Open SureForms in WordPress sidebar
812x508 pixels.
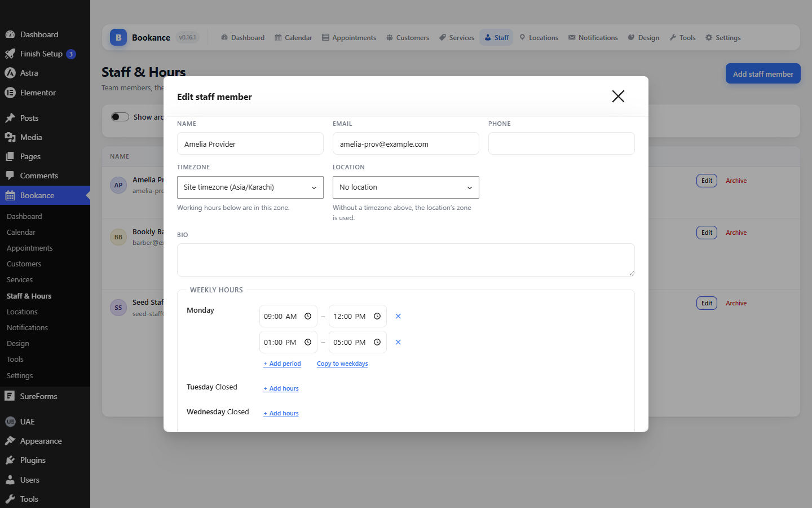[45, 396]
